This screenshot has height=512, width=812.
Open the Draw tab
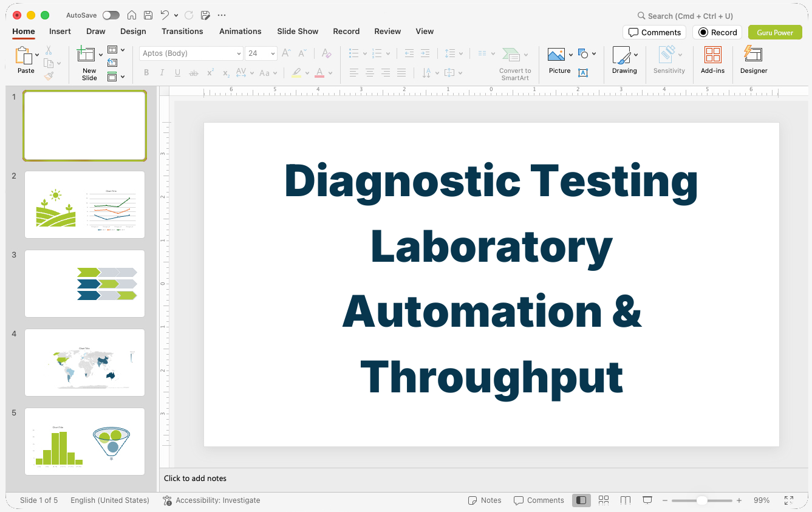click(x=96, y=31)
